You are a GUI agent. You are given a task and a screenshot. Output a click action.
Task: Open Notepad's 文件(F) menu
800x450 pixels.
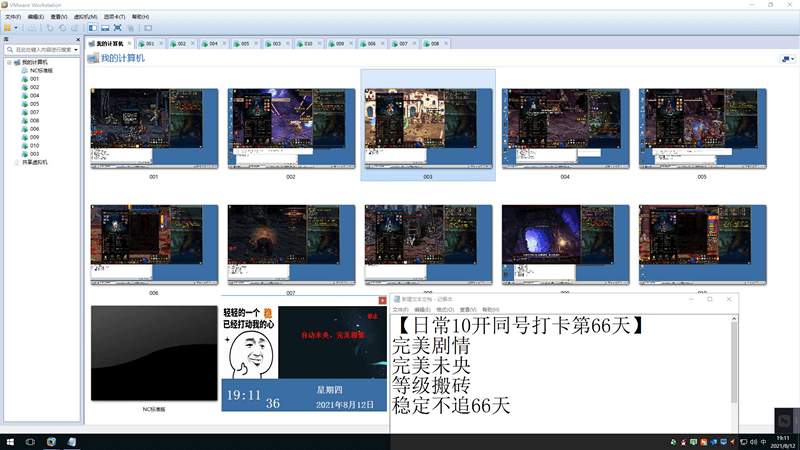(x=400, y=310)
